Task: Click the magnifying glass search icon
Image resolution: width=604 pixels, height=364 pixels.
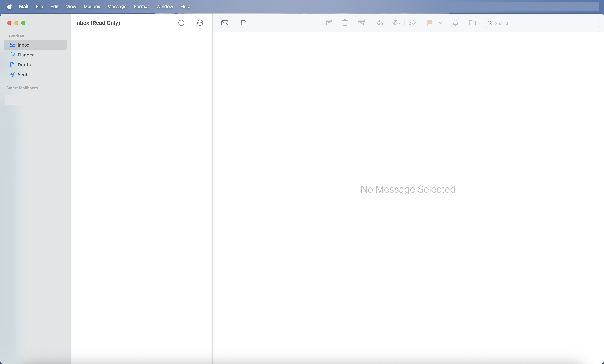Action: click(x=490, y=23)
